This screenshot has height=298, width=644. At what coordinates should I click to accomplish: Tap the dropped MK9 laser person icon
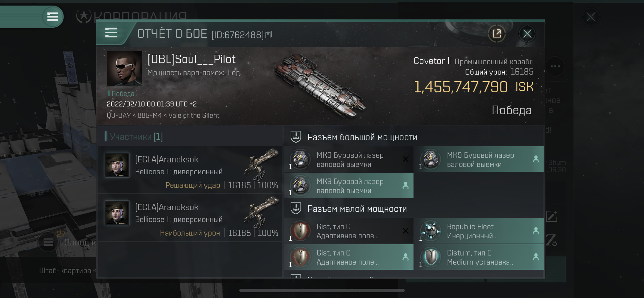535,159
